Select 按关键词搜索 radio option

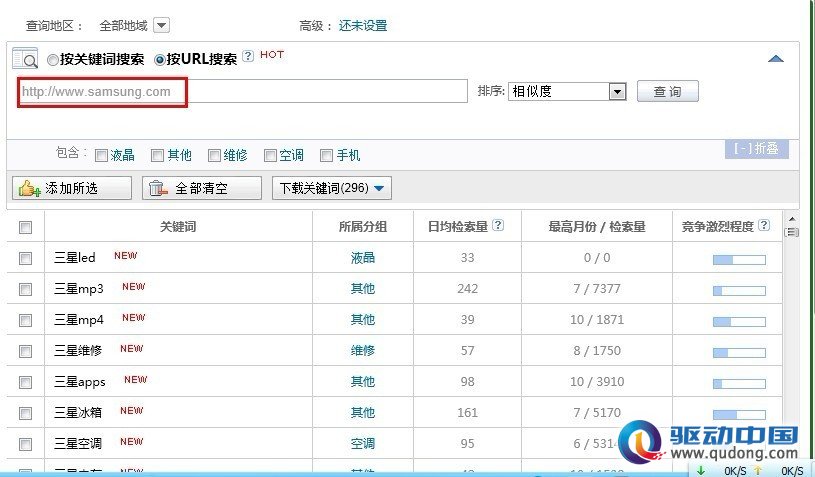[x=52, y=60]
